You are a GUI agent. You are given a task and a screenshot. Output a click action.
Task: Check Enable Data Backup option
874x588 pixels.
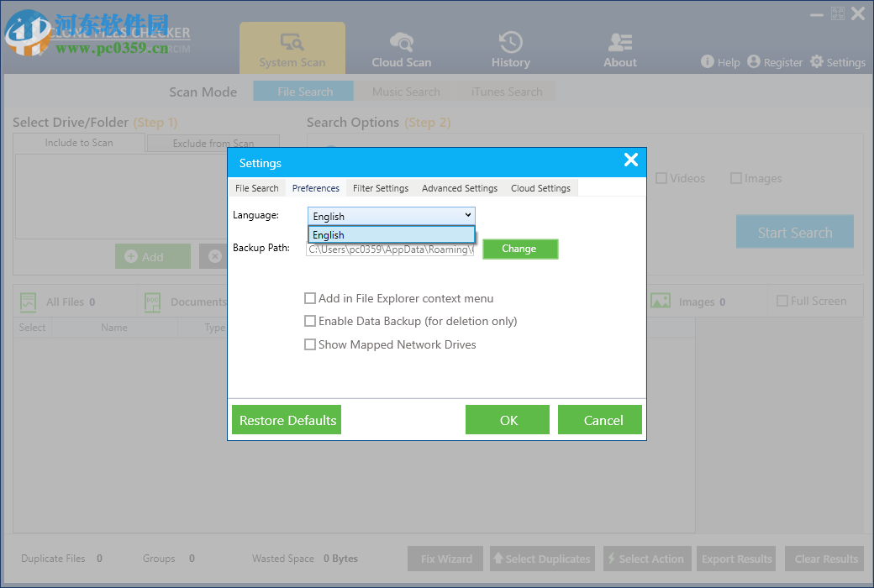[x=310, y=321]
